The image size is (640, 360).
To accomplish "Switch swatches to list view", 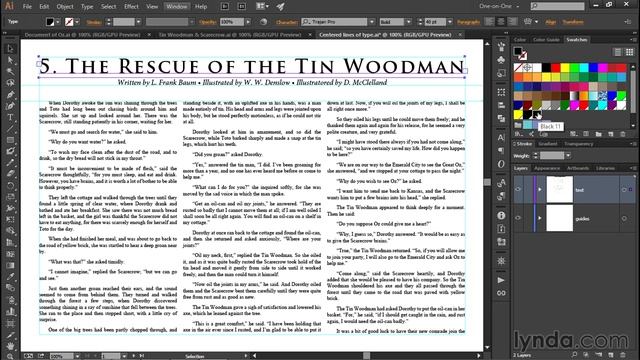I will (618, 52).
